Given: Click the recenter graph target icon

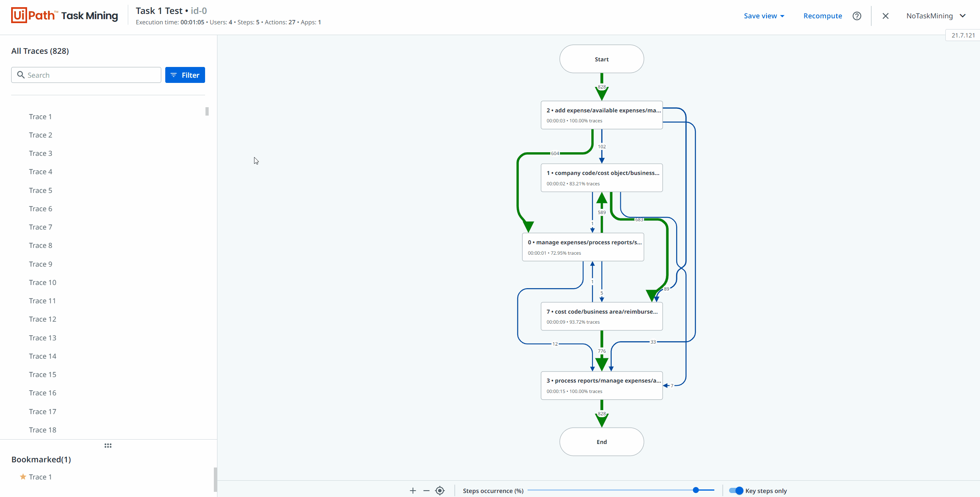Looking at the screenshot, I should coord(440,491).
